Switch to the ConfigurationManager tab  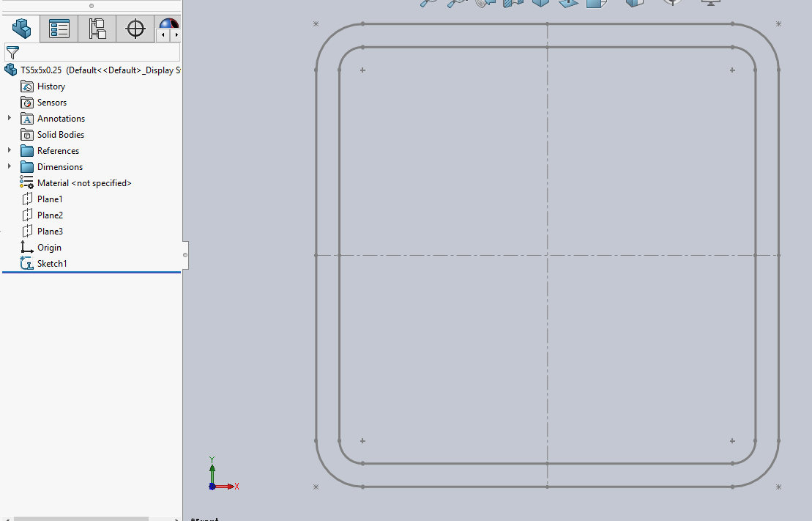(97, 28)
